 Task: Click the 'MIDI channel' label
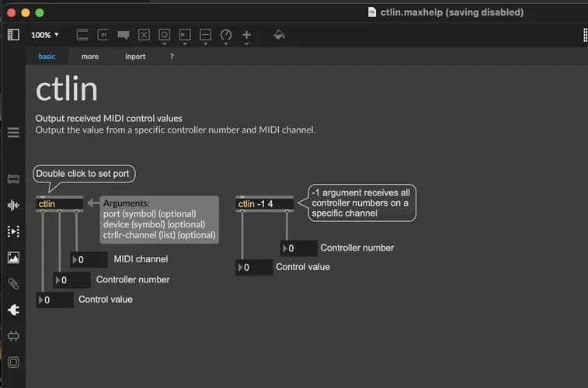pos(141,258)
